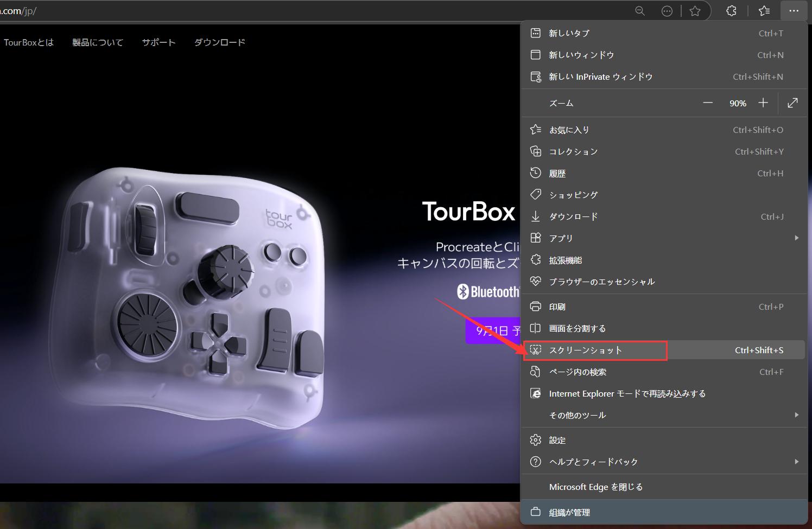
Task: Expand the アプリ submenu arrow
Action: point(796,238)
